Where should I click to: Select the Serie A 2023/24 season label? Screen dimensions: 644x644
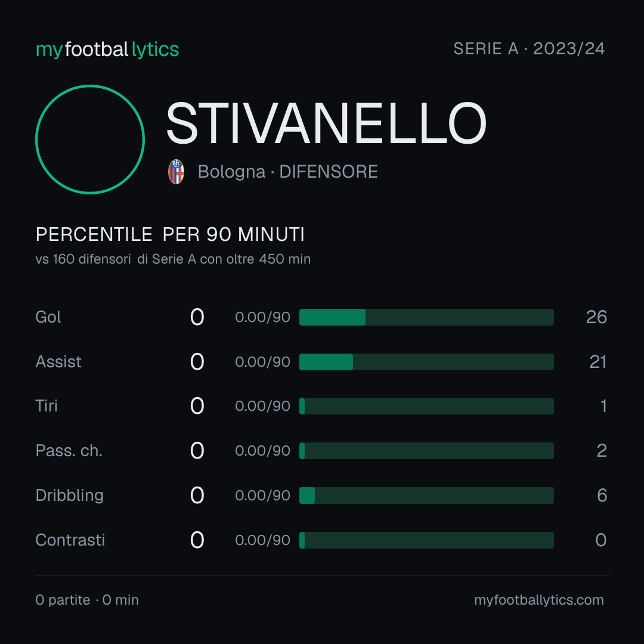tap(529, 49)
